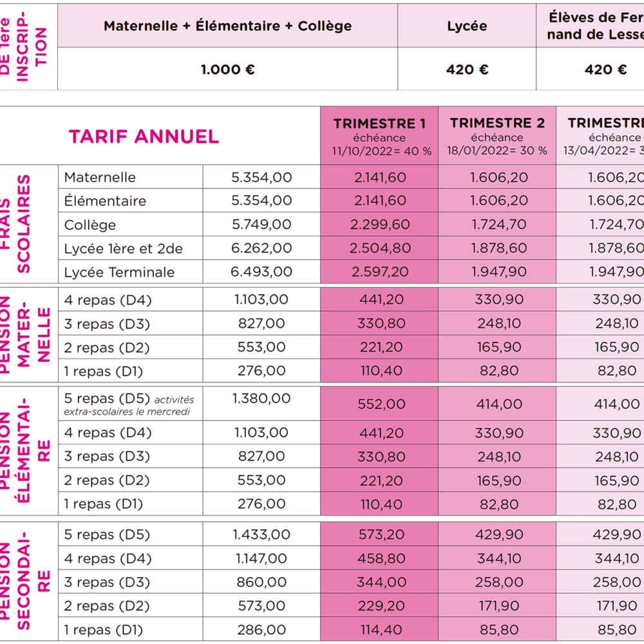Click the Lycée inscription header cell
Image resolution: width=644 pixels, height=644 pixels.
pyautogui.click(x=467, y=26)
